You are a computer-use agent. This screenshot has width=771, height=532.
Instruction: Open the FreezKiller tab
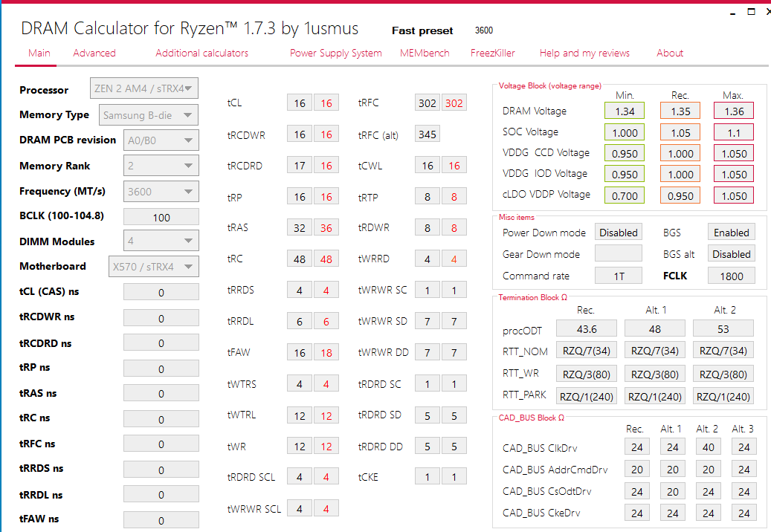point(493,53)
